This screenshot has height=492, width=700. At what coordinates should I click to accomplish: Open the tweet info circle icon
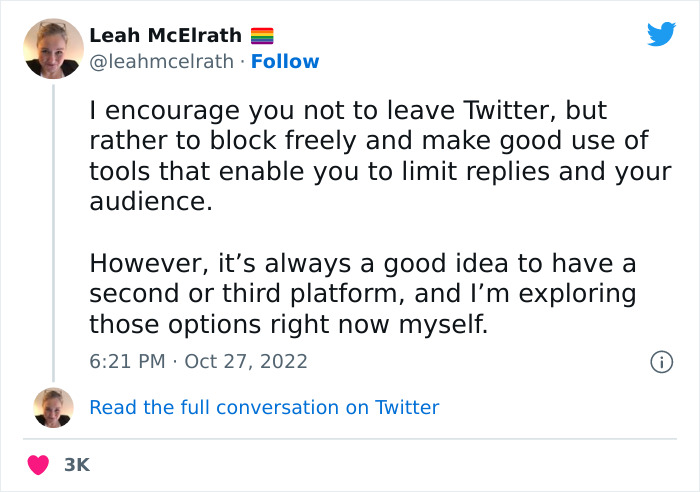point(660,361)
